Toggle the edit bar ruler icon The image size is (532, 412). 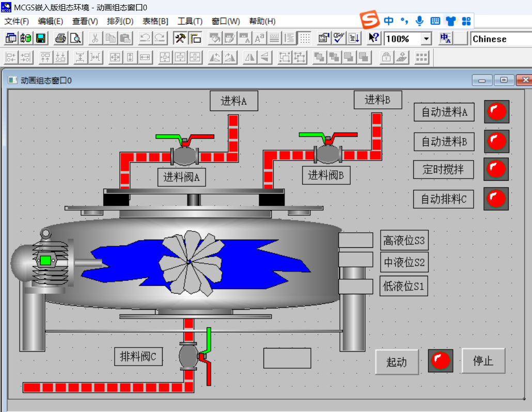tap(195, 38)
